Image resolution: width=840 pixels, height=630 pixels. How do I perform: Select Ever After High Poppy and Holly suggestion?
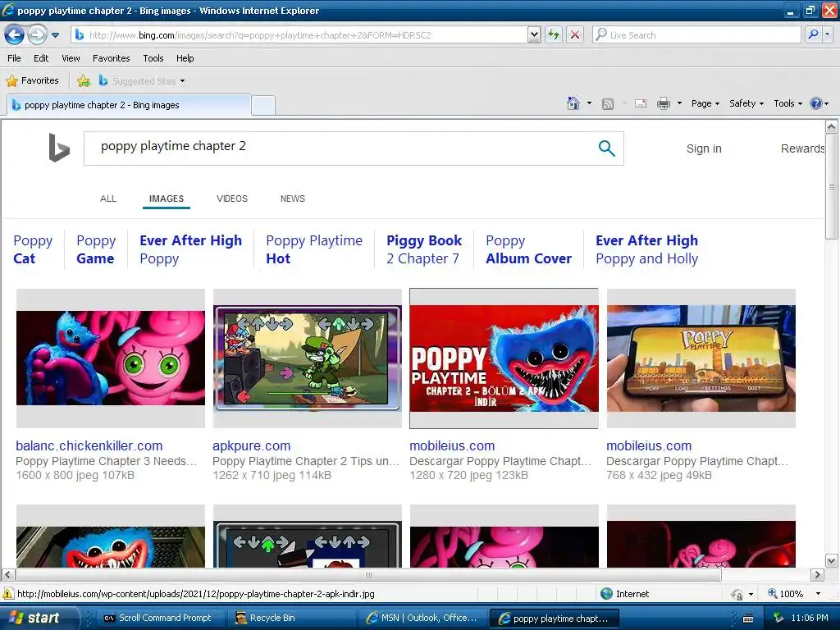click(x=647, y=249)
